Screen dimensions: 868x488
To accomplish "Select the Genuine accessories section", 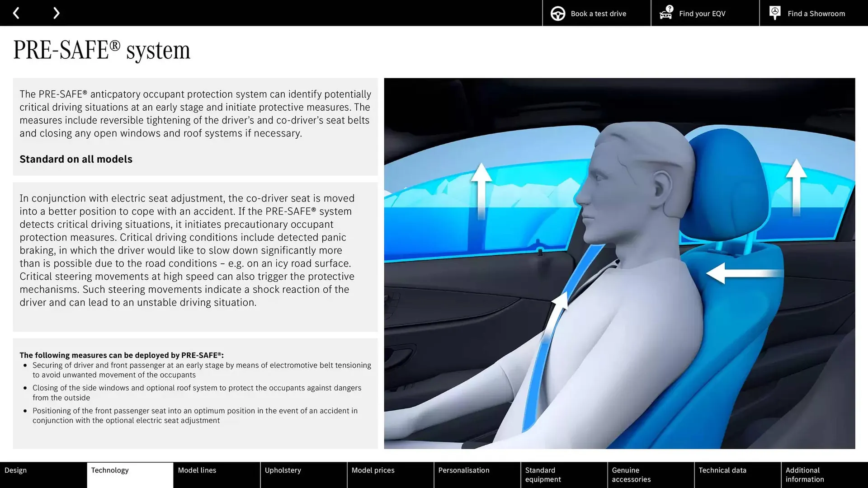I will pos(631,474).
